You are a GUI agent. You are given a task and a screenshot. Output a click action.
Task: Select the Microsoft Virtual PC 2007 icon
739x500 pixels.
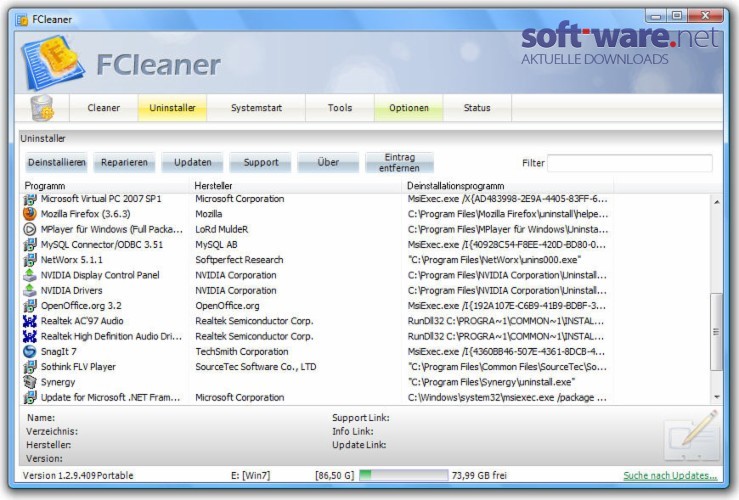[30, 199]
